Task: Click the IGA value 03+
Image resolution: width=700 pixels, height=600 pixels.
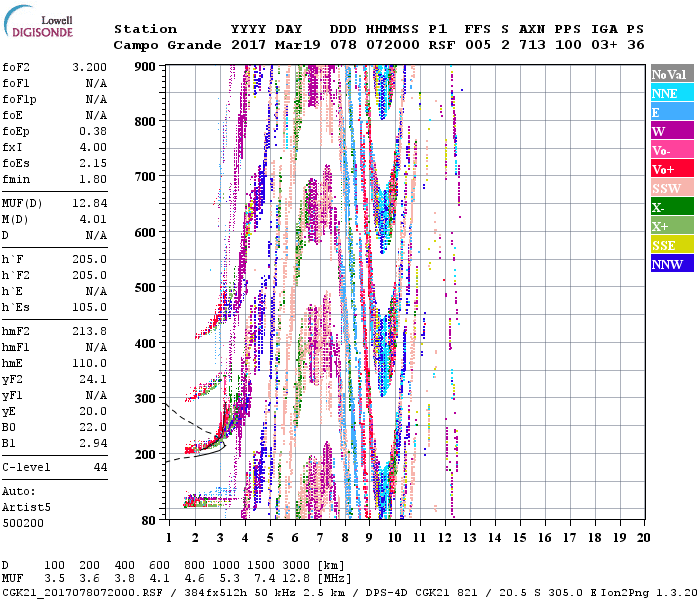Action: [604, 45]
